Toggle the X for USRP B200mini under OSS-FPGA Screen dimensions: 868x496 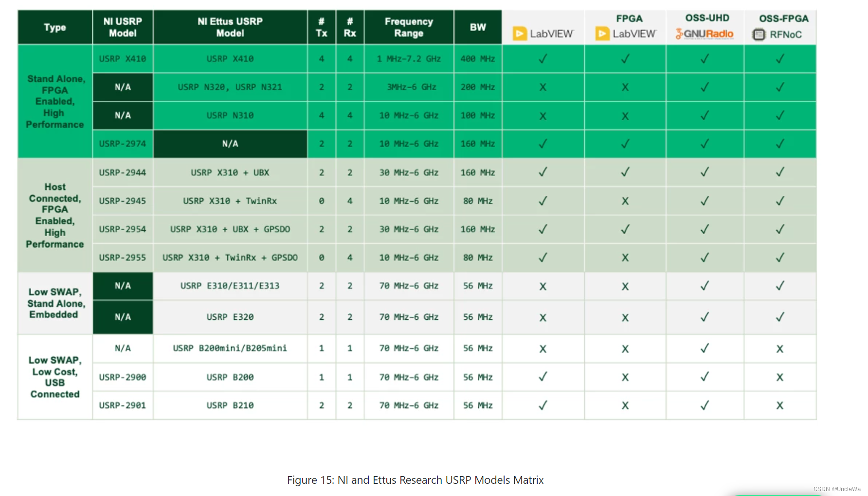click(780, 349)
